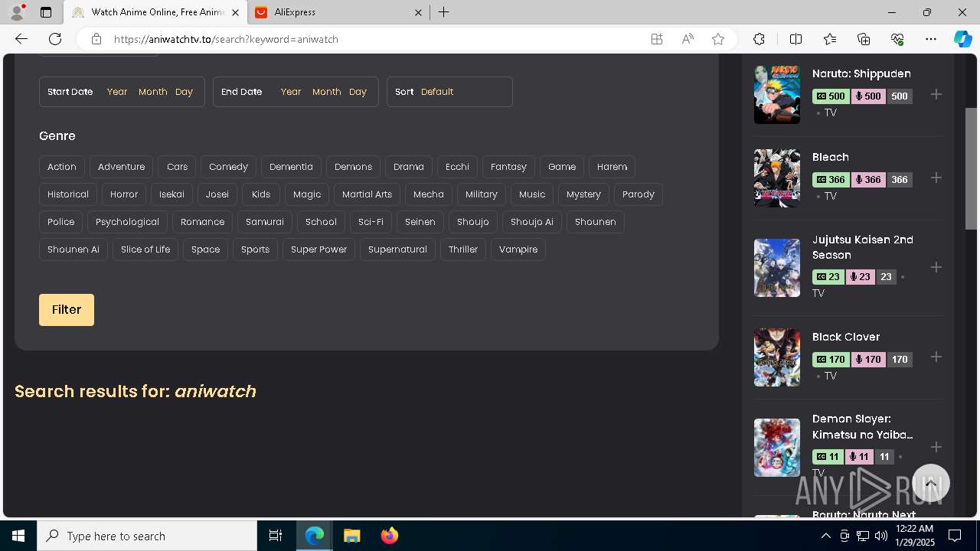Add Demon Slayer to list with plus
This screenshot has width=980, height=551.
pos(936,447)
